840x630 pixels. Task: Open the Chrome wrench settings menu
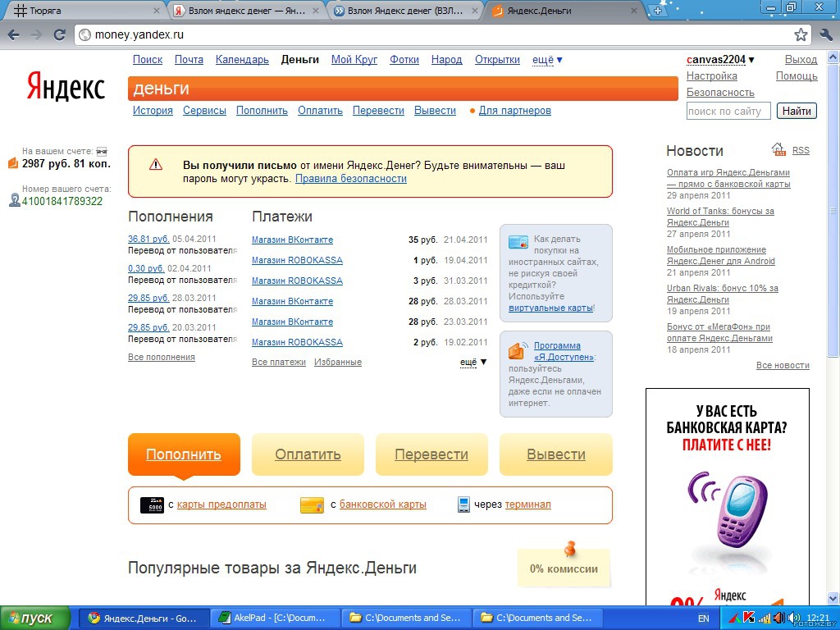click(x=826, y=34)
